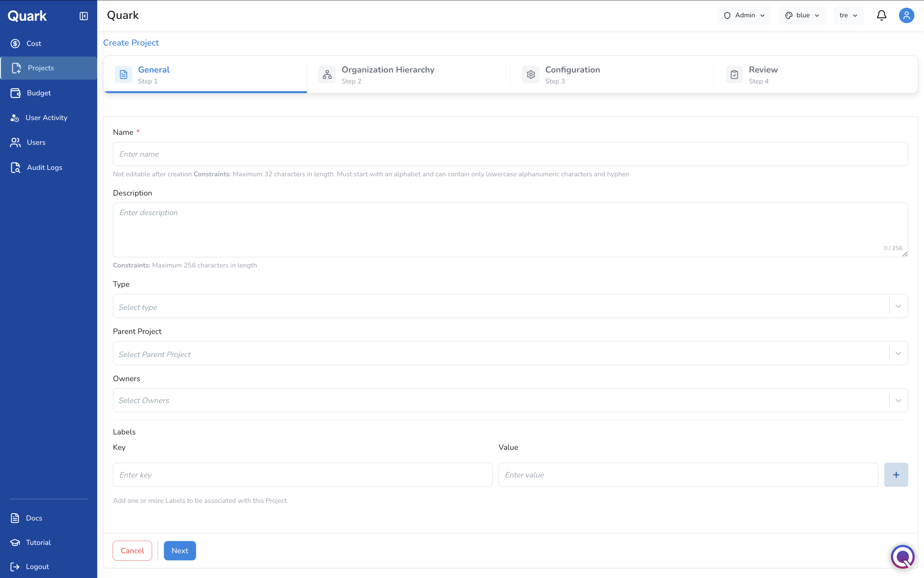Select the General step tab

click(205, 74)
